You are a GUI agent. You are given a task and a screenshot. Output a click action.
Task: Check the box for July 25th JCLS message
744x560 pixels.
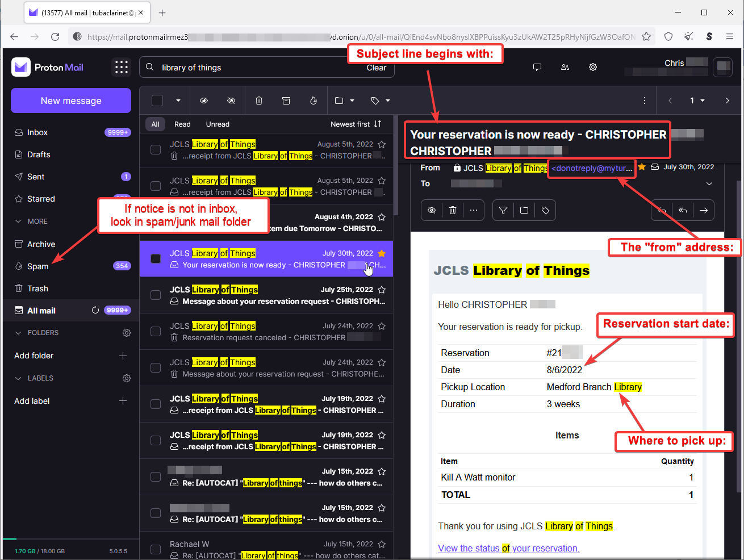[156, 295]
